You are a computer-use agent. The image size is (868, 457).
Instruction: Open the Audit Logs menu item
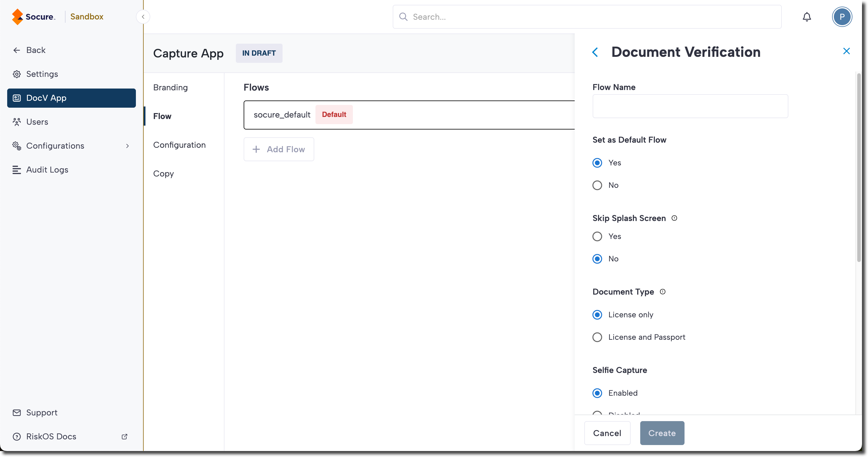click(47, 170)
